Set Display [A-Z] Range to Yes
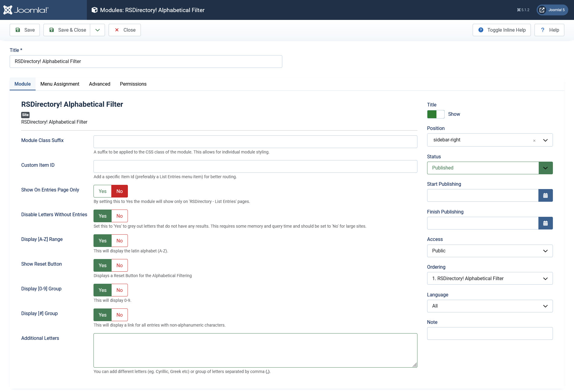574x392 pixels. coord(103,241)
